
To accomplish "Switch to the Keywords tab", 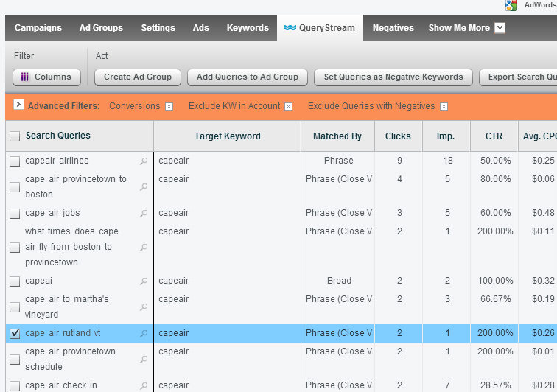I will pyautogui.click(x=248, y=28).
